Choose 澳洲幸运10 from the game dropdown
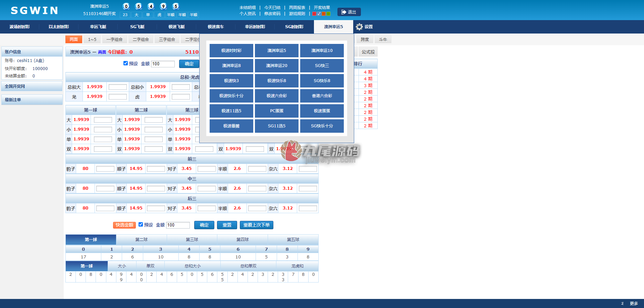The image size is (644, 308). 322,51
